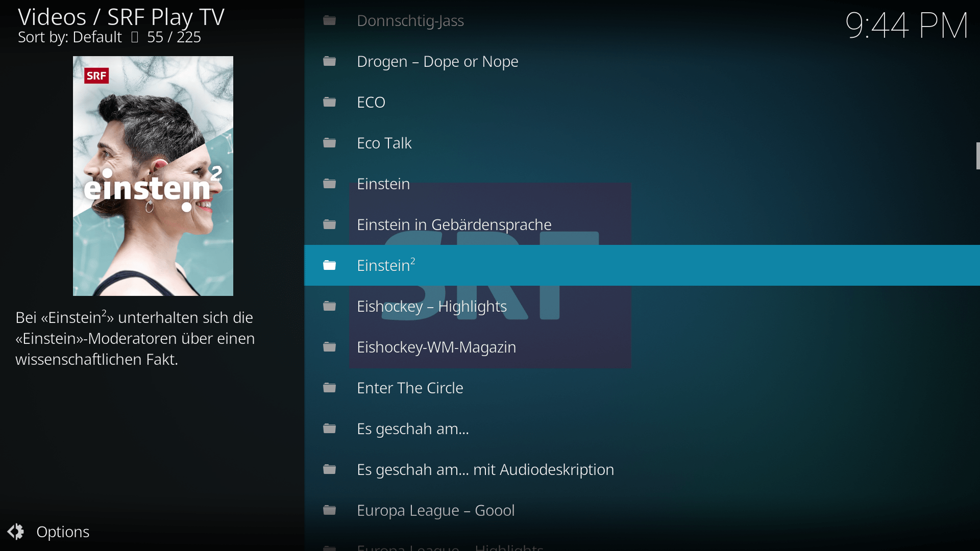Viewport: 980px width, 551px height.
Task: Click the Es geschah am... folder icon
Action: [330, 428]
